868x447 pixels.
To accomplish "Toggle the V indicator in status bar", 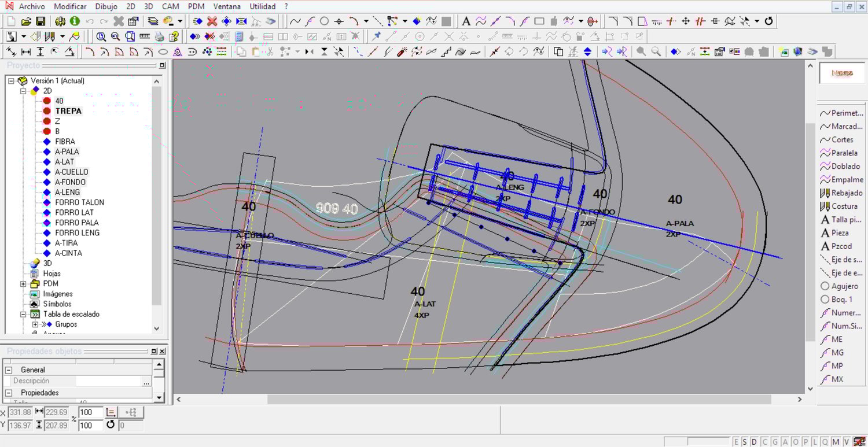I will coord(846,442).
